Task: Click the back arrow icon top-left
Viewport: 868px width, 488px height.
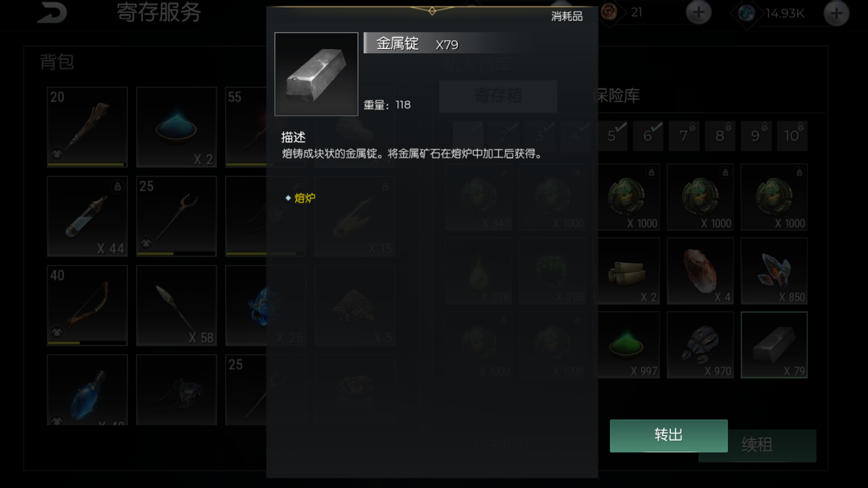Action: point(51,12)
